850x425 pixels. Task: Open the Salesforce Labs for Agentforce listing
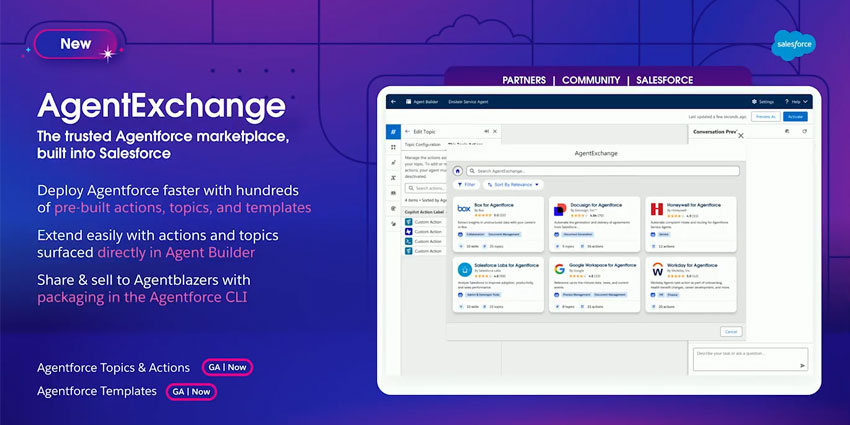498,285
